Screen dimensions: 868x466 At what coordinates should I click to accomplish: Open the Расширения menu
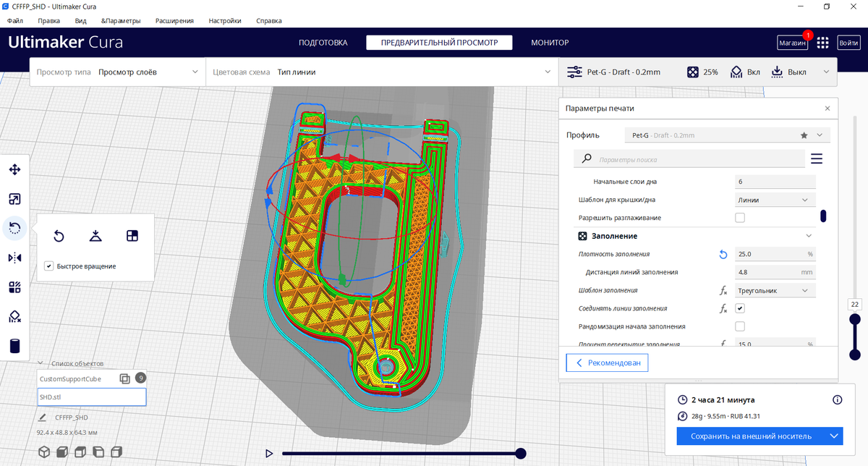pos(174,21)
